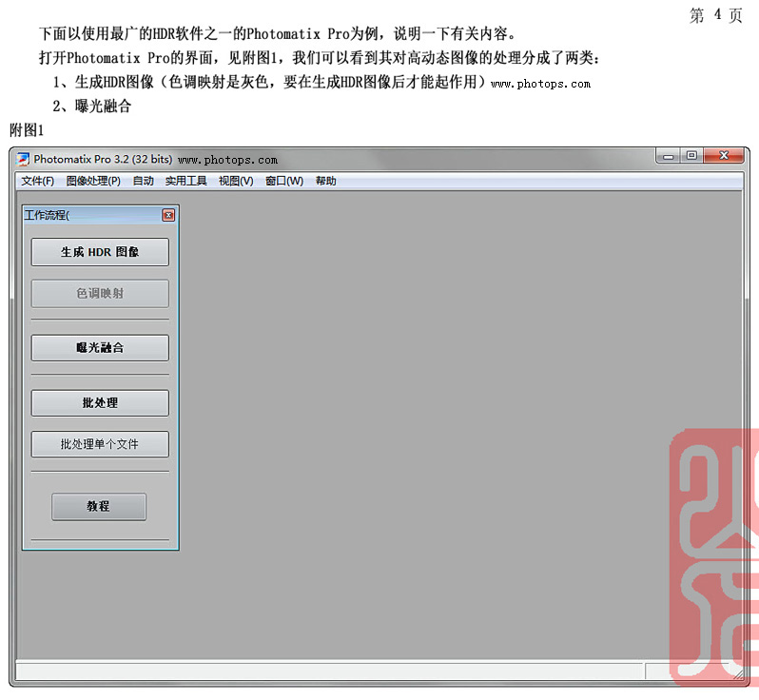Click the grayed 色调映射 button
This screenshot has width=759, height=700.
coord(100,293)
